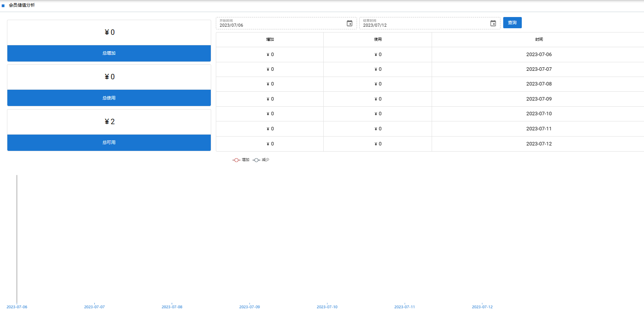Click the 总使用 blue card label

click(109, 98)
